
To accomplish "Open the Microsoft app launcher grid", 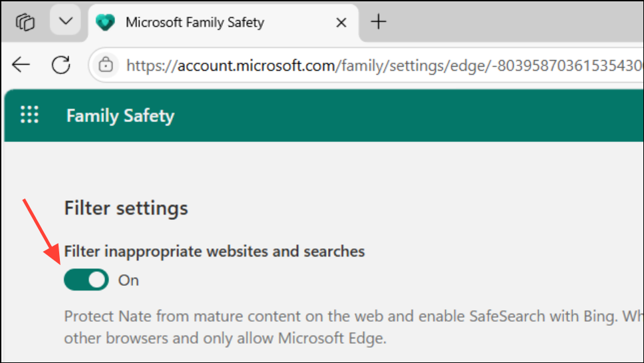I will (x=29, y=115).
